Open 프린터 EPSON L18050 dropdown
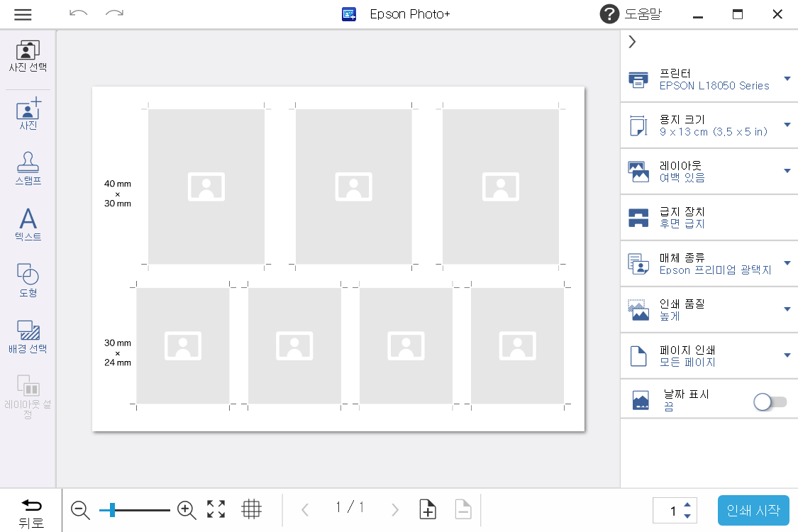The image size is (798, 532). click(709, 79)
